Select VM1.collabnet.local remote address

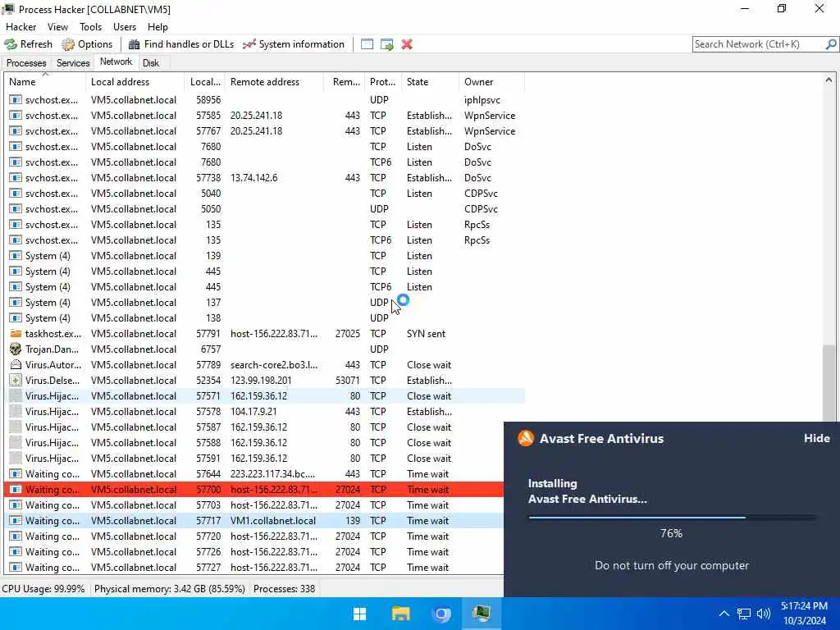coord(273,521)
